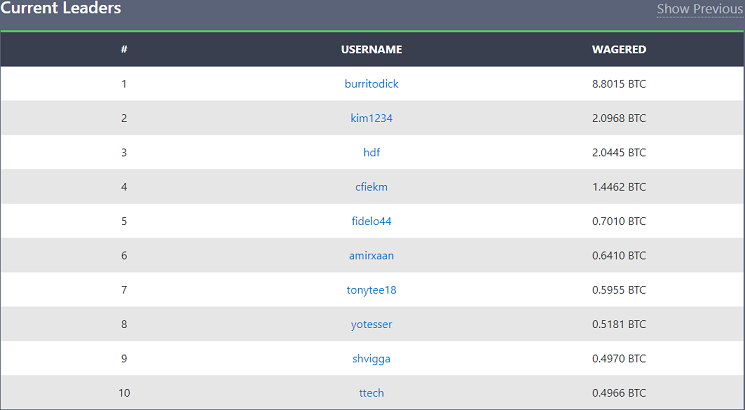Image resolution: width=745 pixels, height=410 pixels.
Task: Click rank number 1 cell
Action: pyautogui.click(x=124, y=84)
